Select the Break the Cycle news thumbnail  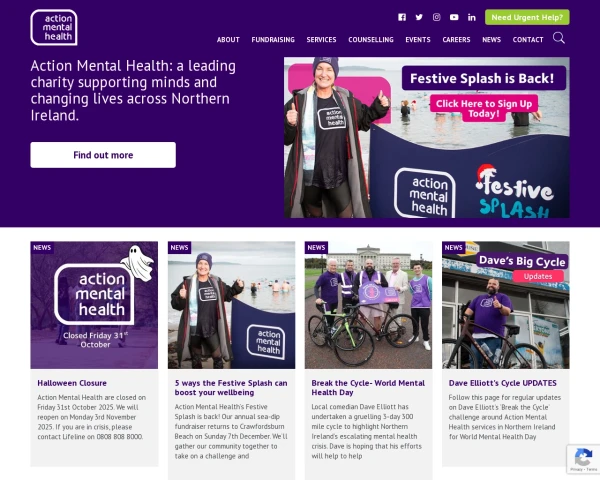(x=368, y=305)
